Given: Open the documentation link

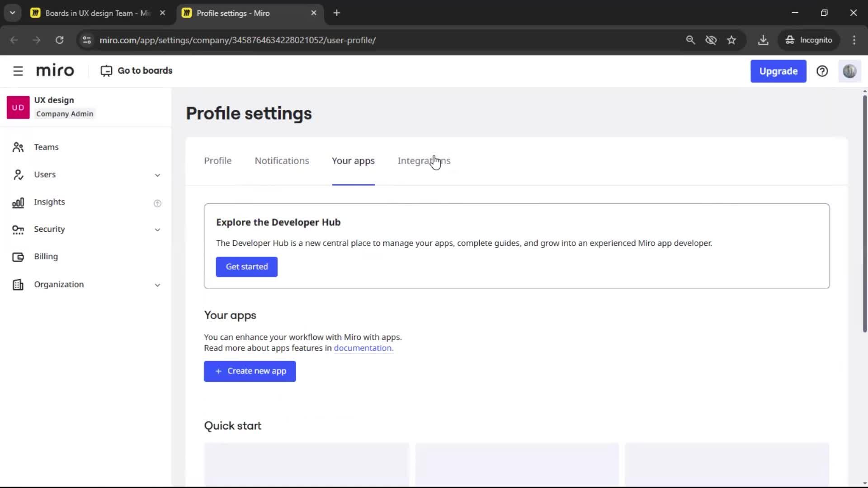Looking at the screenshot, I should (x=363, y=348).
